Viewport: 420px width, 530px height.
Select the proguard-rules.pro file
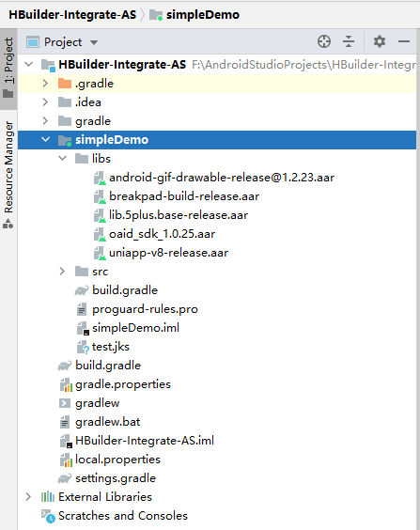(x=145, y=309)
